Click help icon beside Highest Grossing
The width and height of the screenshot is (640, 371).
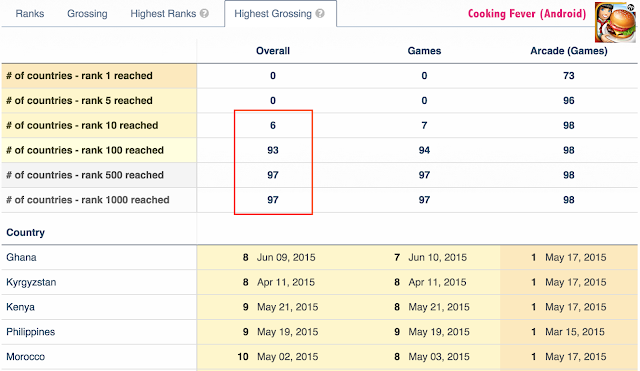coord(320,13)
